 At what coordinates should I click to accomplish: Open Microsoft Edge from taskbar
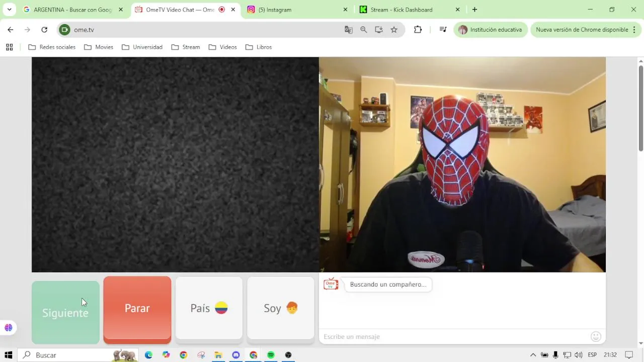pyautogui.click(x=148, y=355)
